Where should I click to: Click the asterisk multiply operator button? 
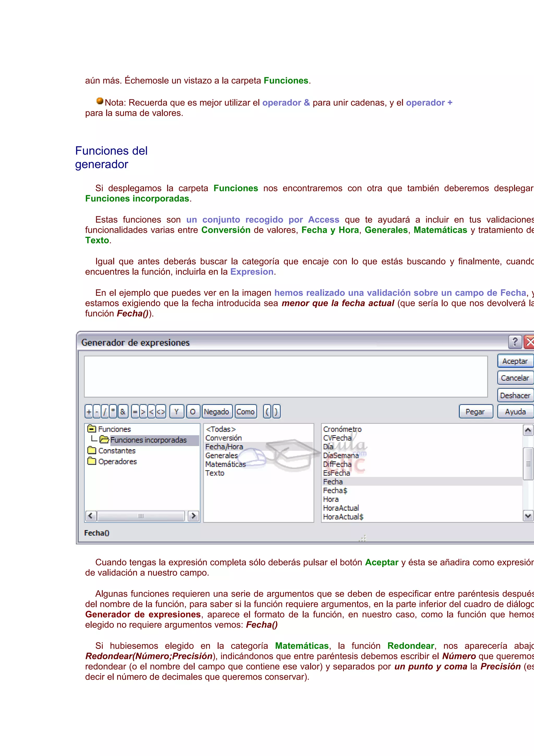(x=113, y=412)
